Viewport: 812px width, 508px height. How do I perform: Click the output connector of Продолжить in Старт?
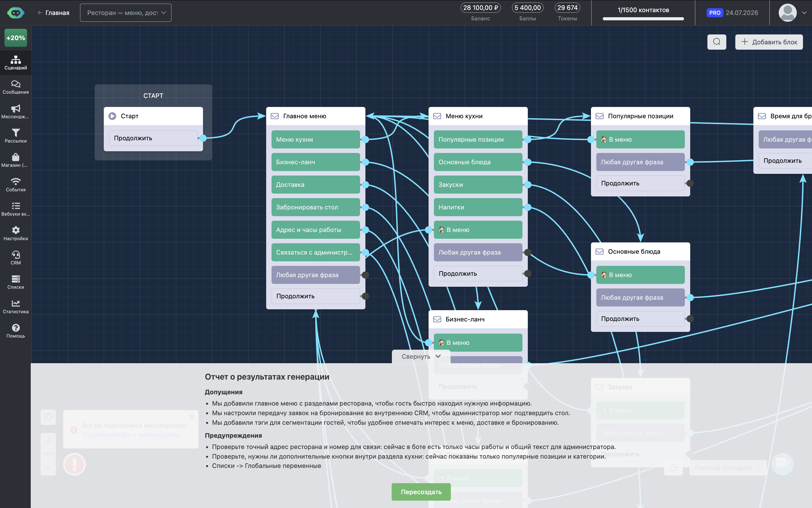203,138
